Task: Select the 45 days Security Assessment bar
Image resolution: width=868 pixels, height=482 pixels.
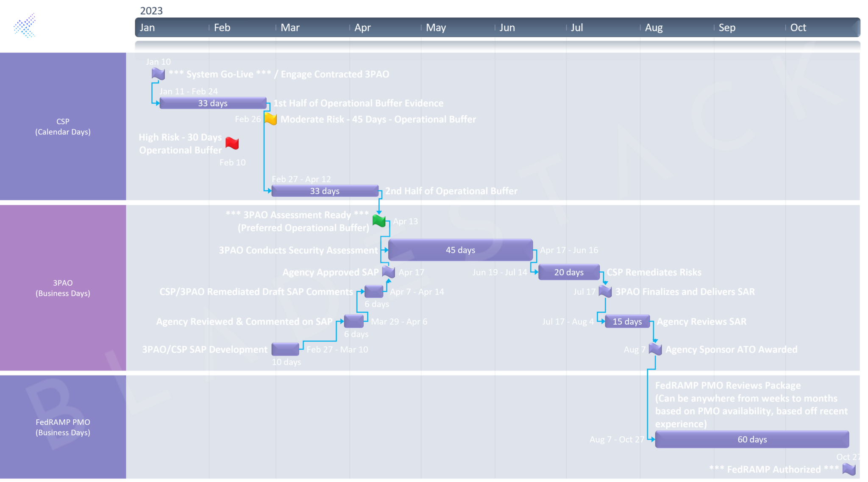Action: [x=460, y=250]
